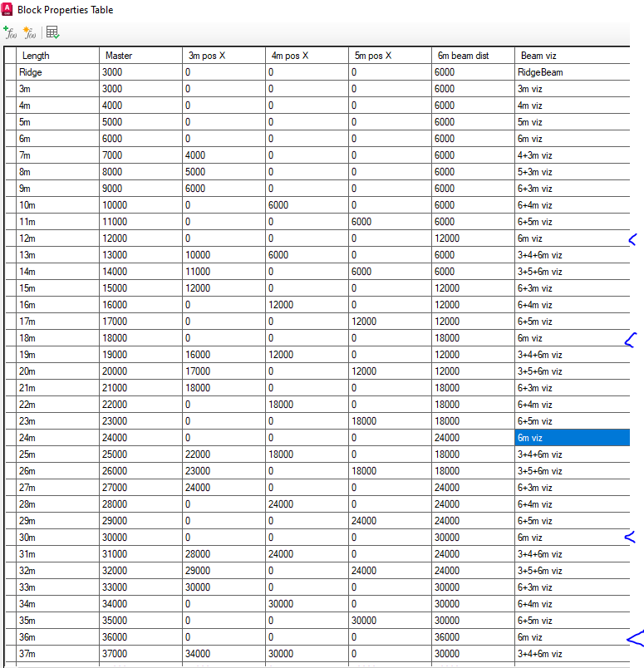The height and width of the screenshot is (668, 644).
Task: Click 3+4+6m viz in the 37m row
Action: 573,654
